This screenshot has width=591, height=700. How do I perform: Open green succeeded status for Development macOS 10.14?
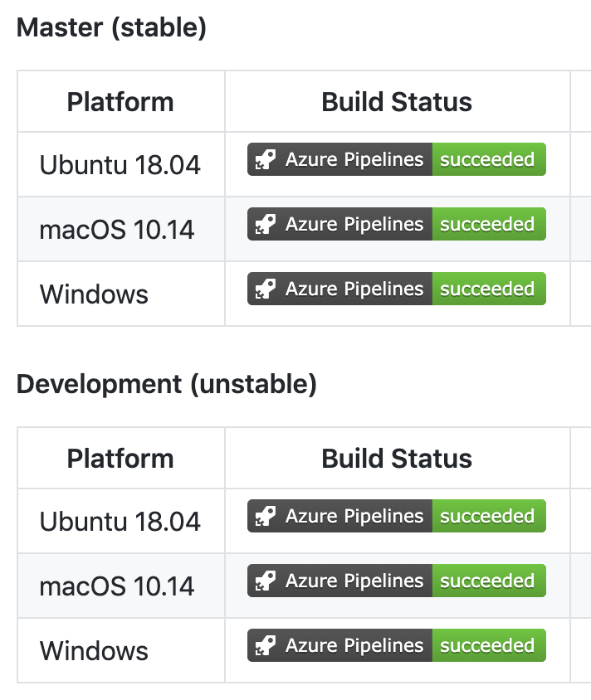coord(488,581)
